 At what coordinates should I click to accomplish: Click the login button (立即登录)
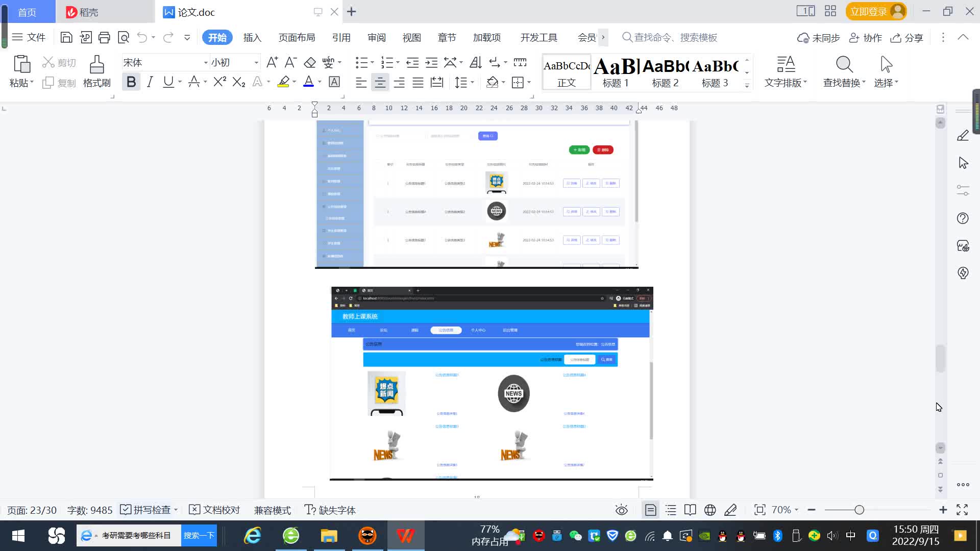[x=876, y=11]
